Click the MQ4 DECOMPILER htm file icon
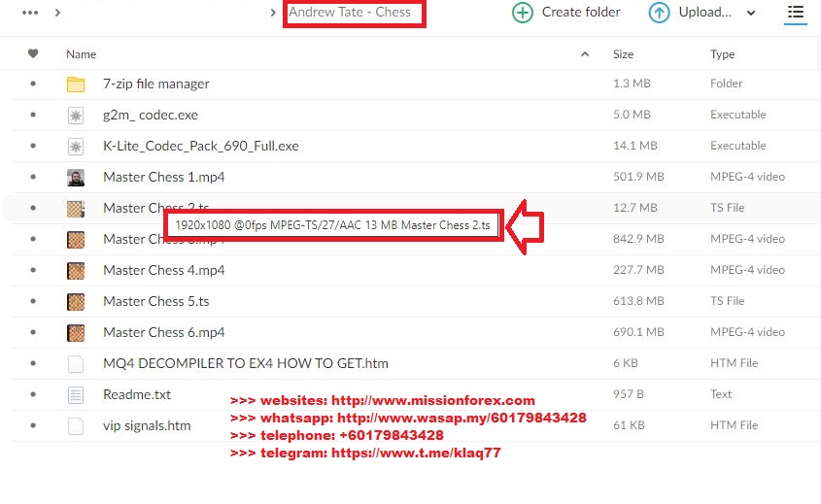 coord(76,364)
